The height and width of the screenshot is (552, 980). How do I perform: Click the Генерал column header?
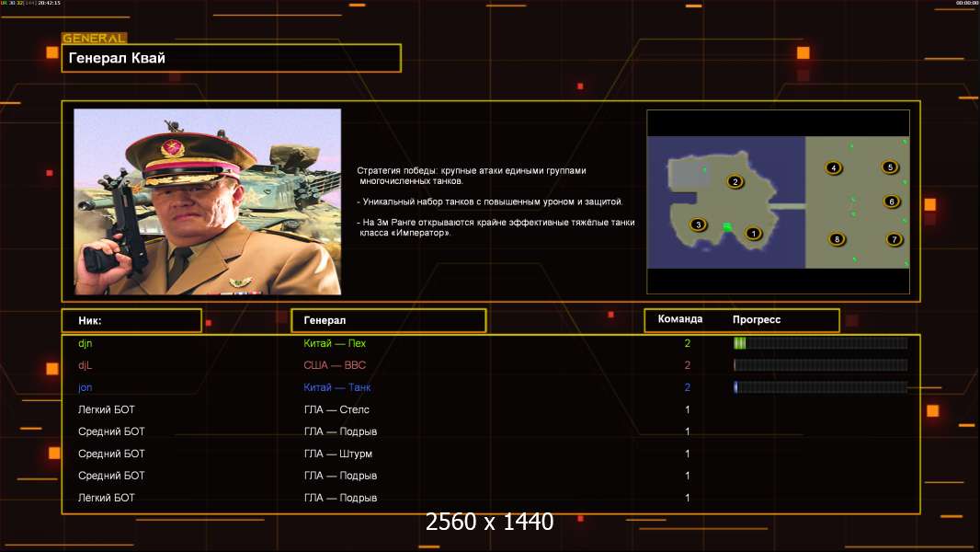coord(388,320)
